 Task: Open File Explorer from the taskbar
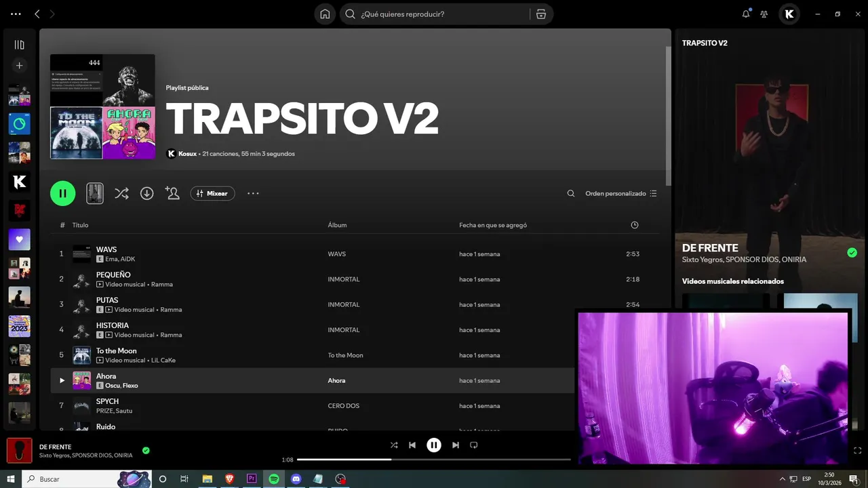207,479
